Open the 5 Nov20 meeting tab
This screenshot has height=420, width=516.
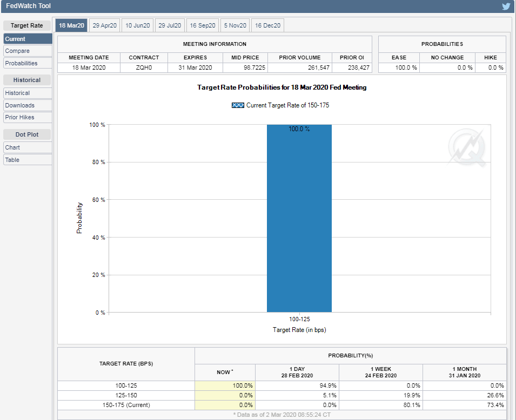(235, 25)
